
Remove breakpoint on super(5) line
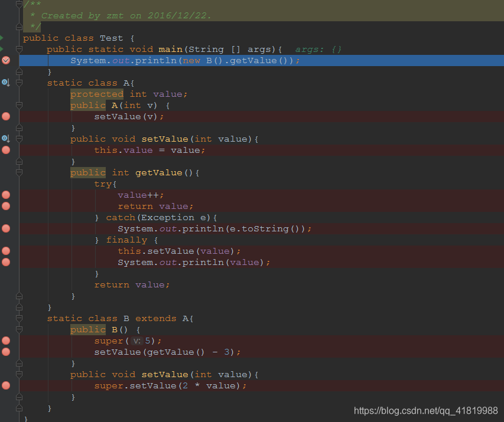click(x=6, y=341)
